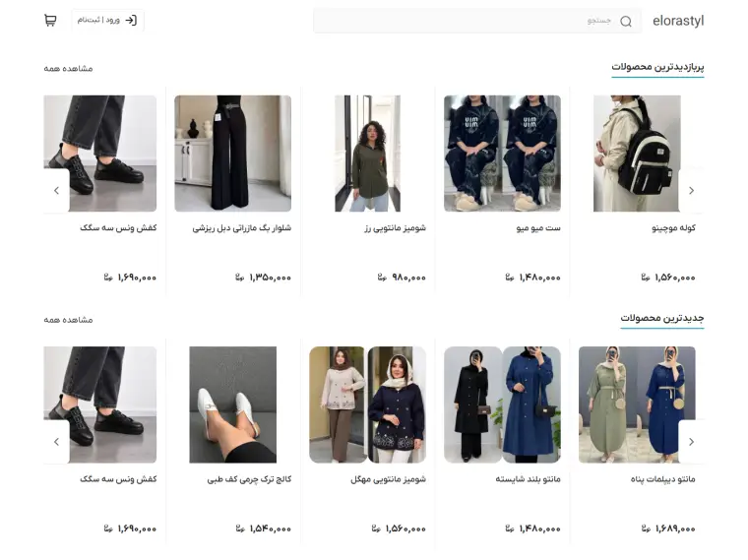Click the مانتو دیپلمات پناه title
This screenshot has height=560, width=748.
(x=663, y=479)
